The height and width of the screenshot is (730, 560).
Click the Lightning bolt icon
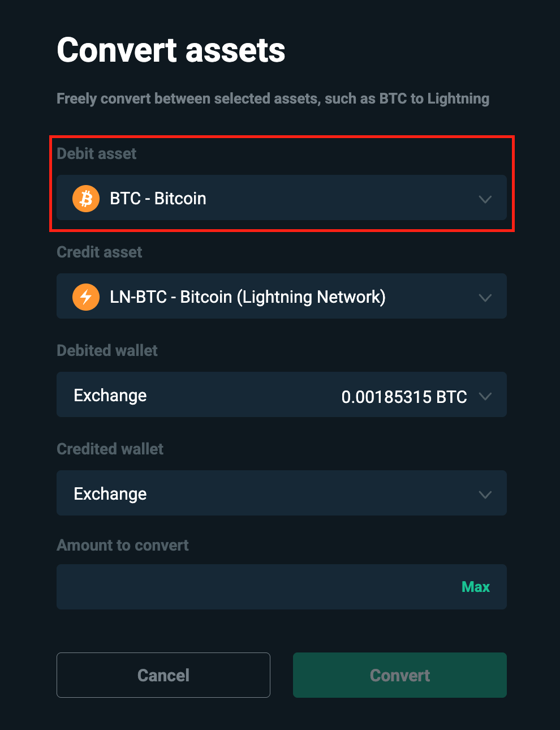pyautogui.click(x=86, y=297)
